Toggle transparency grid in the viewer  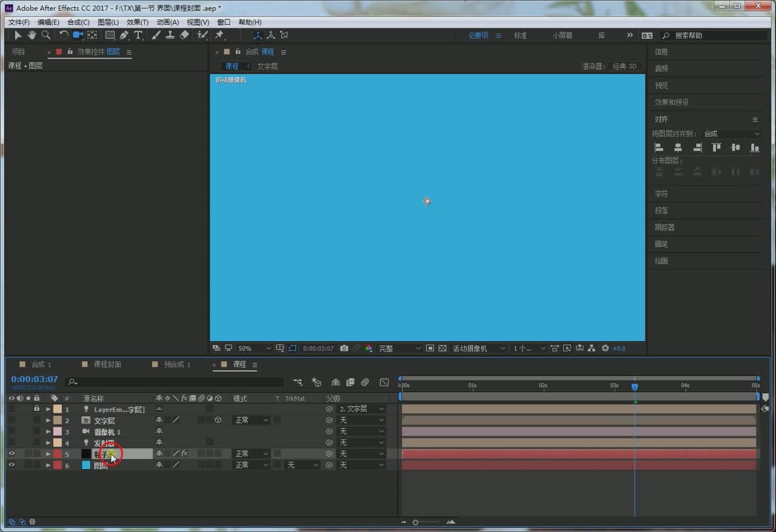click(x=443, y=348)
